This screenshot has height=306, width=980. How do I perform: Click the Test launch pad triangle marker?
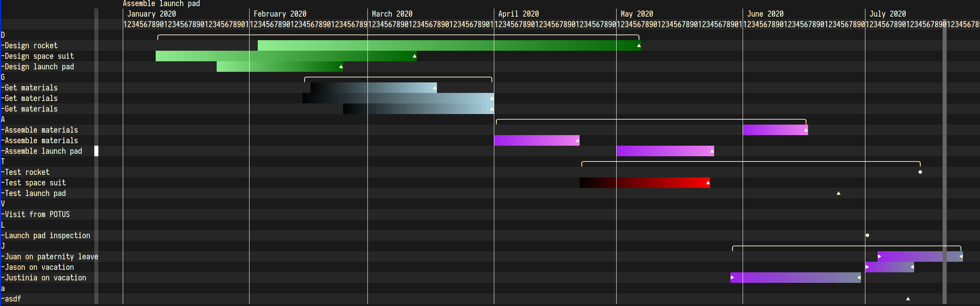coord(839,193)
